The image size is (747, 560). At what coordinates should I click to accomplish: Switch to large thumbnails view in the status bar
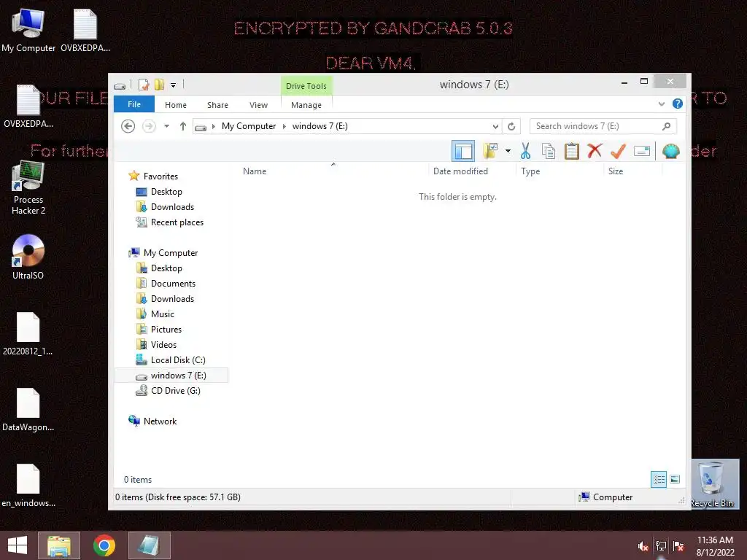pos(675,479)
